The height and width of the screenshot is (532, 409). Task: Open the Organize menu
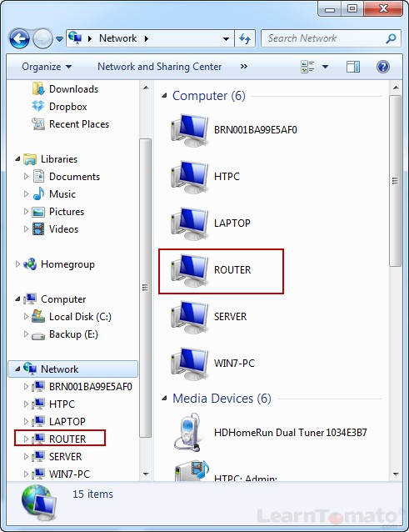pos(47,67)
